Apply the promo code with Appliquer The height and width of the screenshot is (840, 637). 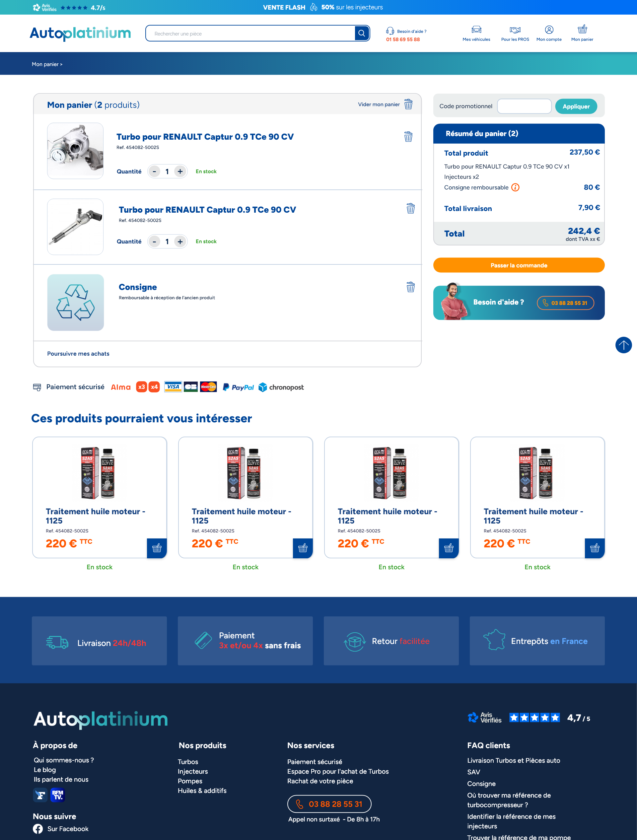tap(576, 106)
